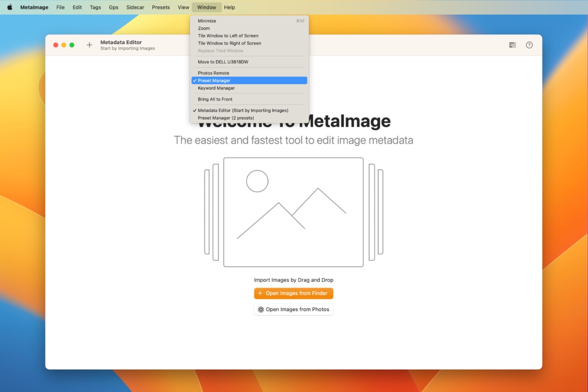Viewport: 588px width, 392px height.
Task: Open the MetaImage application menu
Action: pos(34,7)
